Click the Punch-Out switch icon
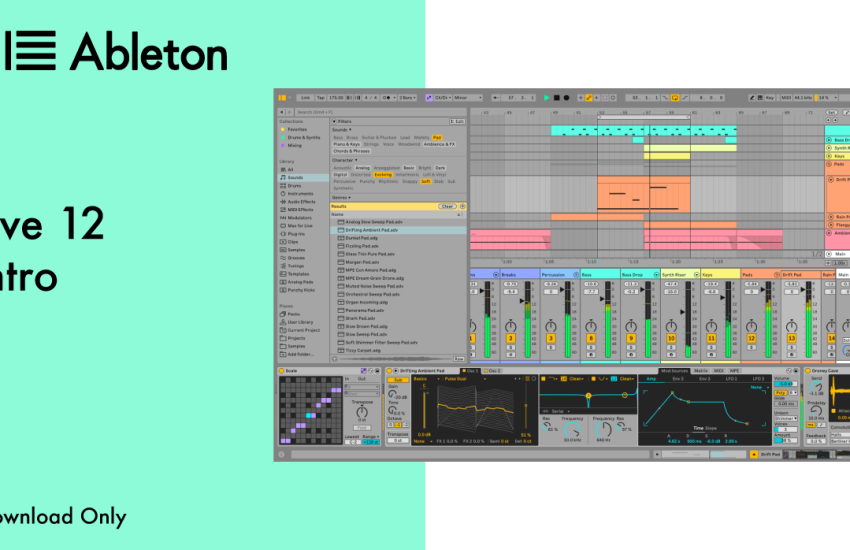Image resolution: width=850 pixels, height=550 pixels. [x=685, y=98]
